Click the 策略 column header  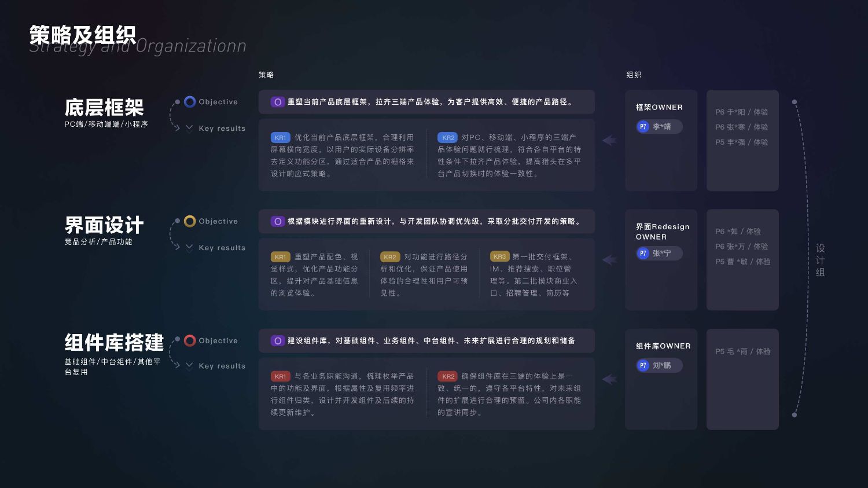pyautogui.click(x=266, y=75)
